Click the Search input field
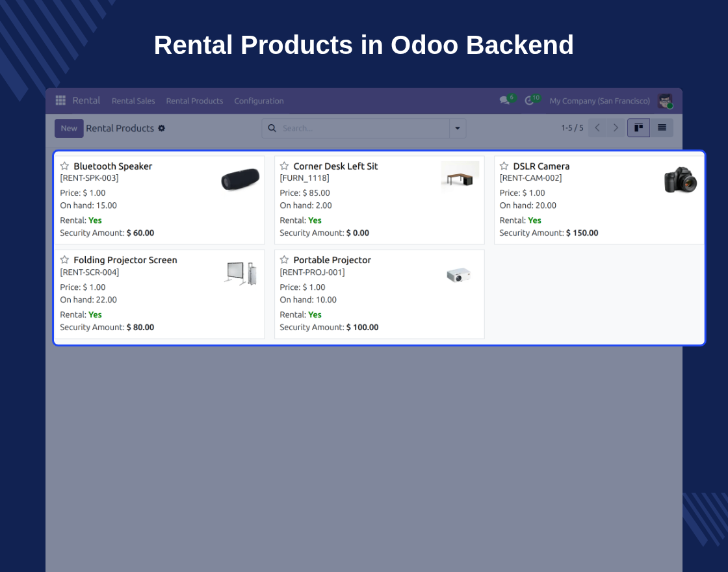The height and width of the screenshot is (572, 728). coord(365,128)
